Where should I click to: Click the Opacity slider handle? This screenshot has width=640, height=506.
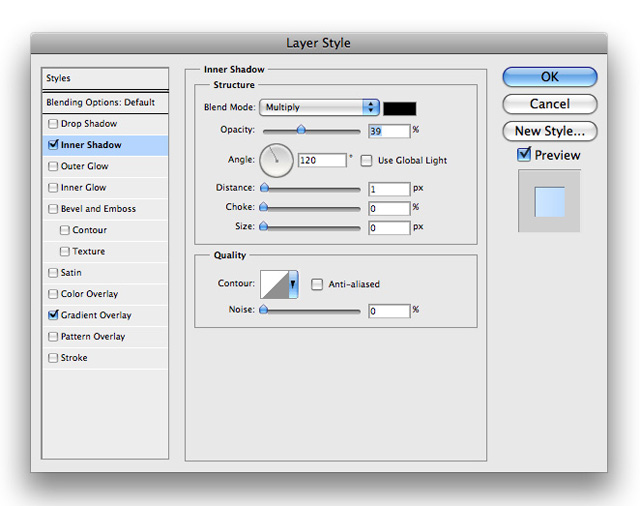coord(301,130)
